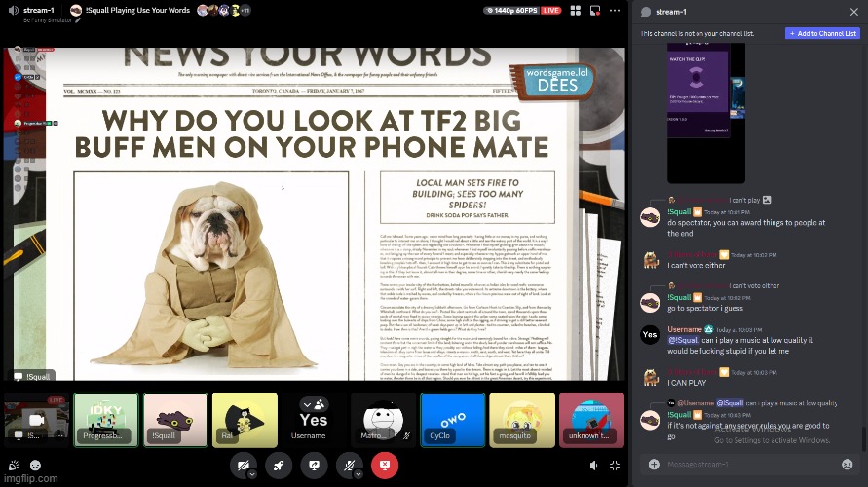Click the plus attach button in message box
Viewport: 868px width, 487px height.
[x=654, y=465]
